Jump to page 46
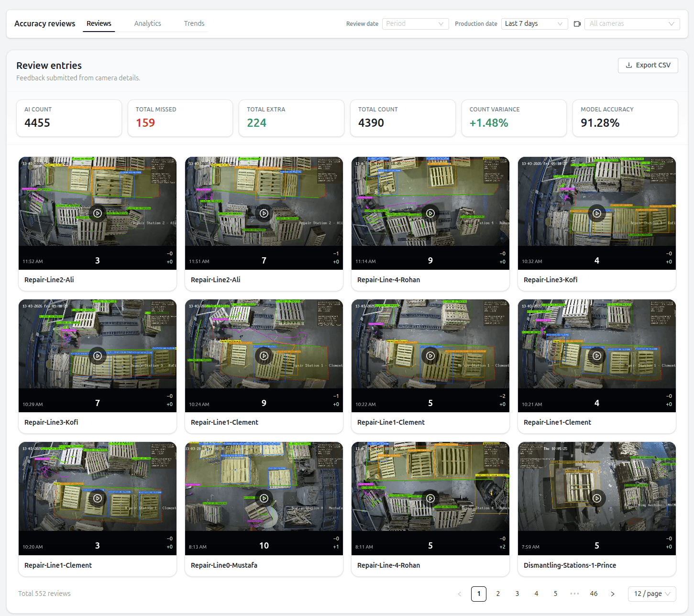Image resolution: width=694 pixels, height=616 pixels. [x=594, y=594]
